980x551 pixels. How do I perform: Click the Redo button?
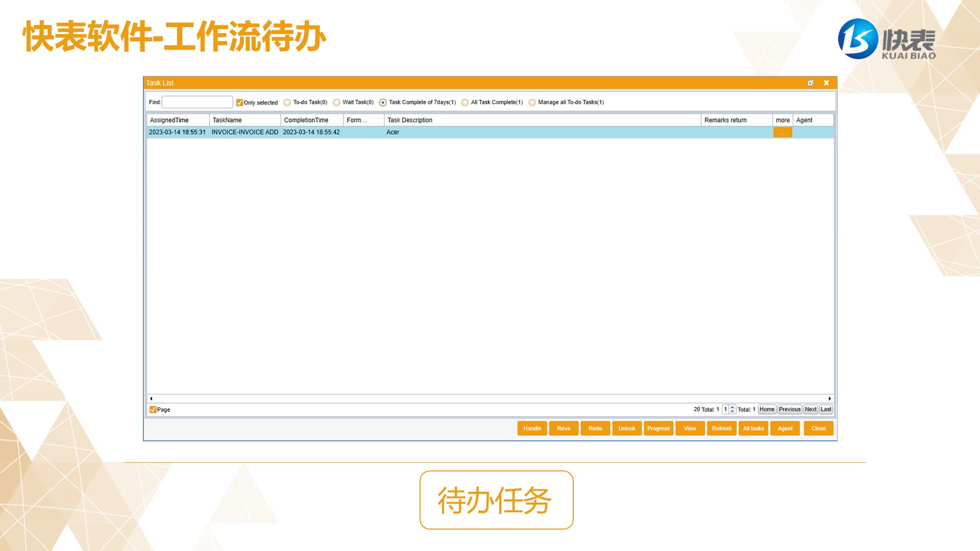595,429
